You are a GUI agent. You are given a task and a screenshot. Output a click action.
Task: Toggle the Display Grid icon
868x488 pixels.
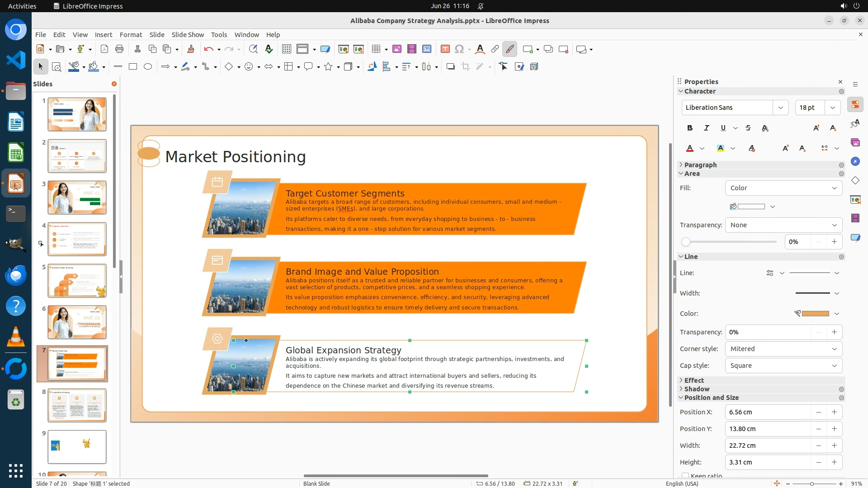pyautogui.click(x=286, y=49)
